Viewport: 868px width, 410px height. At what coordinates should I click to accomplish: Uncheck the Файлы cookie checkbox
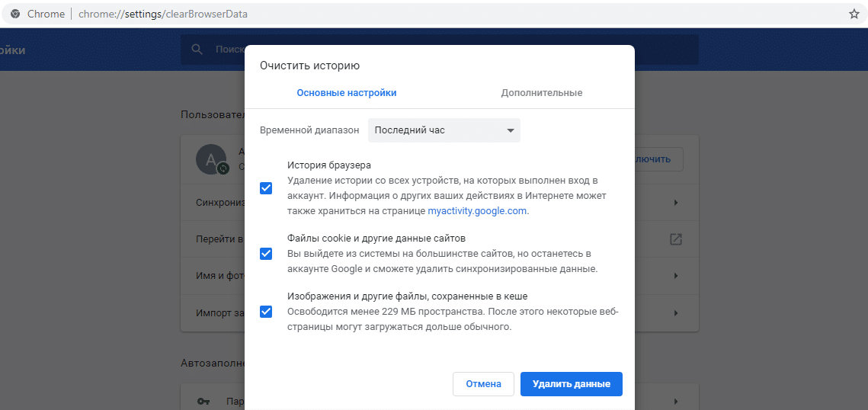tap(266, 254)
